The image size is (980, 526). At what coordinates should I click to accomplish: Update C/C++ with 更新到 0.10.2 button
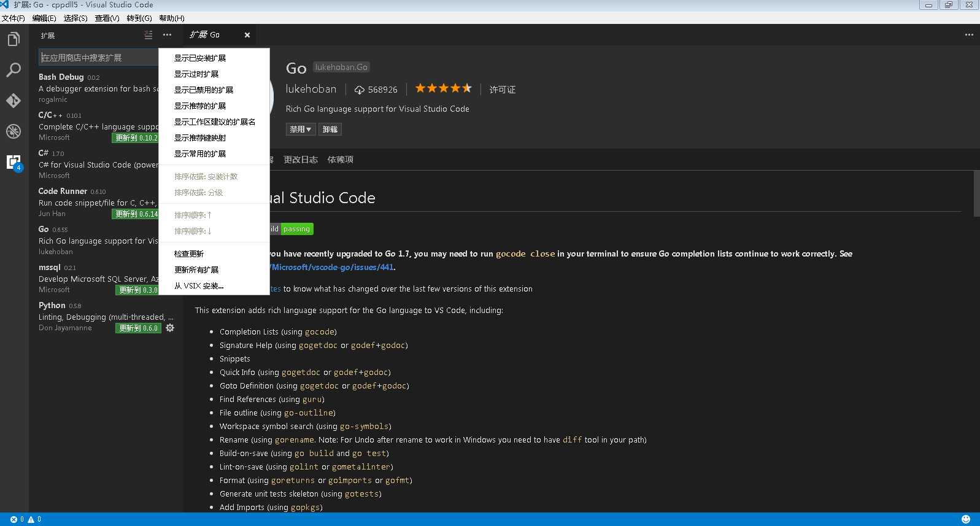click(x=136, y=138)
